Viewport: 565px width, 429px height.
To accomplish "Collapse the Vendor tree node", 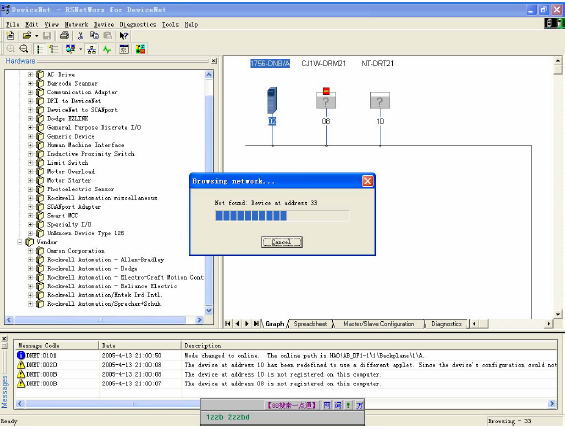I will click(20, 242).
